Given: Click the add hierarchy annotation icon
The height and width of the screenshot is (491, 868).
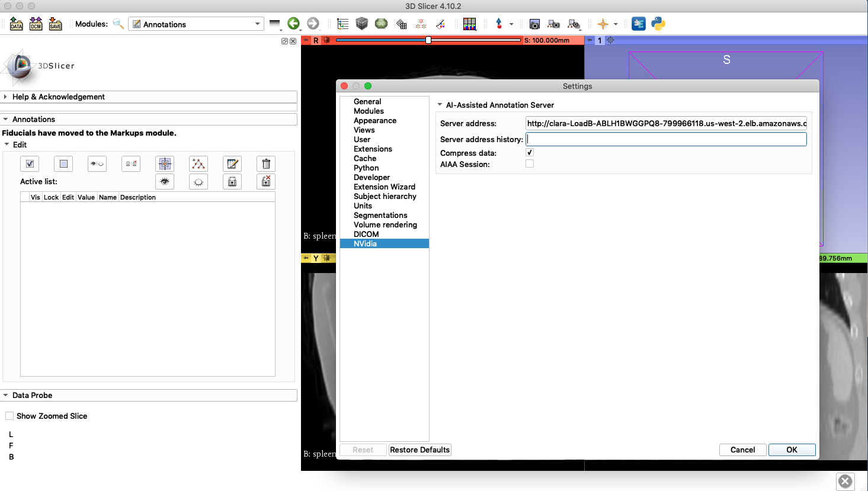Looking at the screenshot, I should coord(198,163).
